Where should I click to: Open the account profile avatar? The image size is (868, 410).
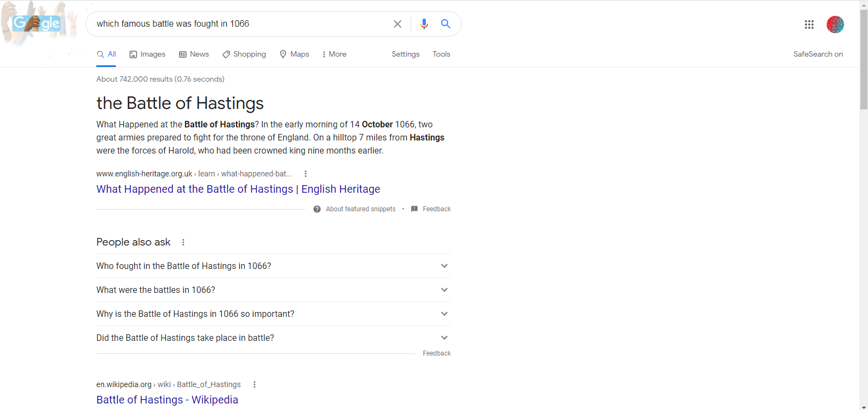click(x=835, y=25)
